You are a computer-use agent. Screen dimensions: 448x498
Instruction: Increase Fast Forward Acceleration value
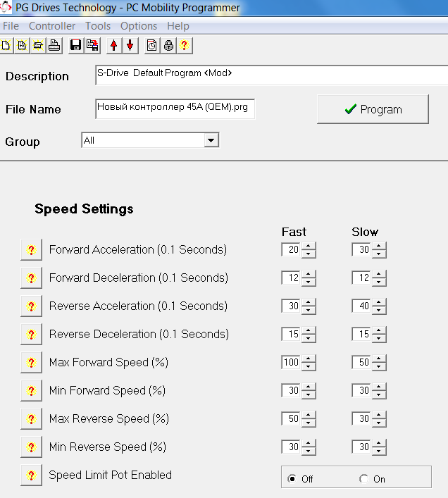[309, 247]
